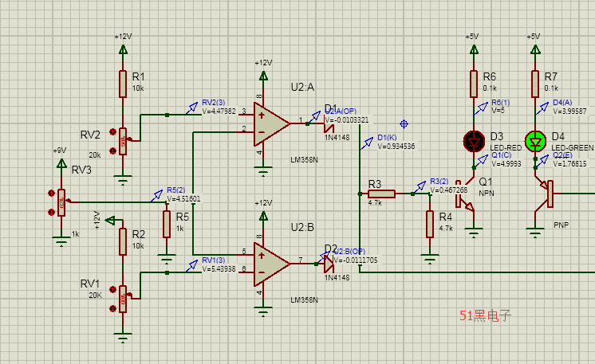Click the U2:A op-amp triangle symbol

point(270,123)
